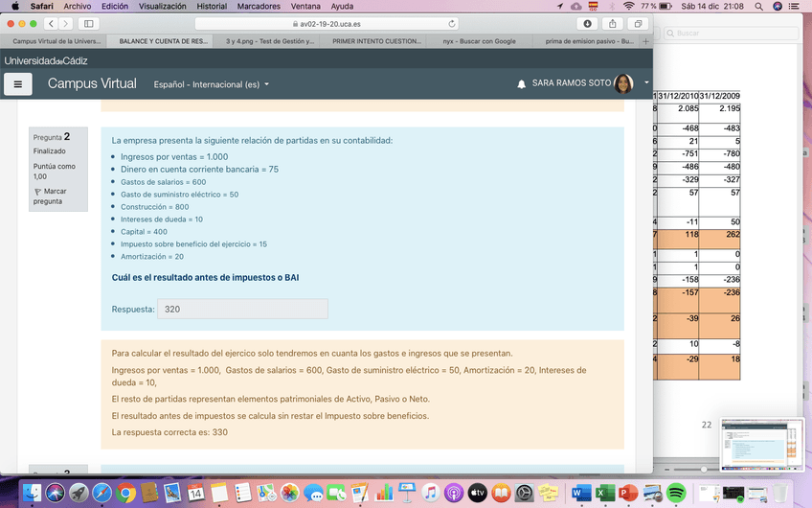Switch to the nyx - Buscar con Google tab
The height and width of the screenshot is (508, 812).
tap(479, 41)
